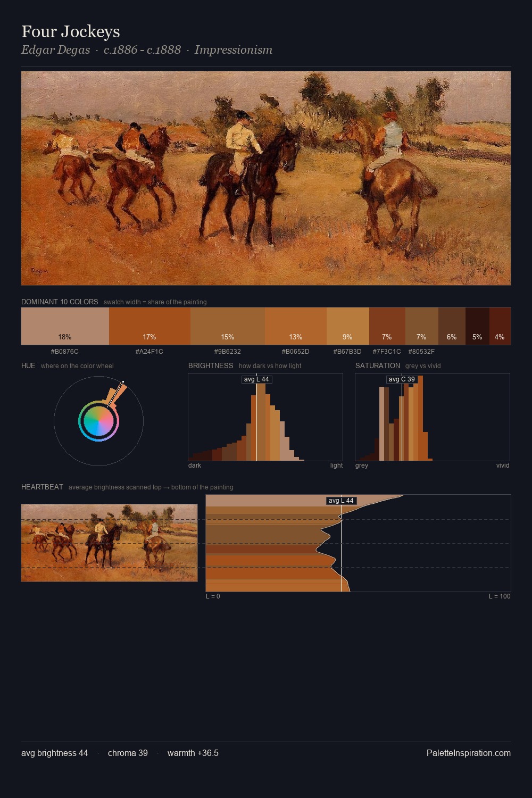This screenshot has height=798, width=532.
Task: Click the L = 0 axis label
Action: click(x=213, y=596)
